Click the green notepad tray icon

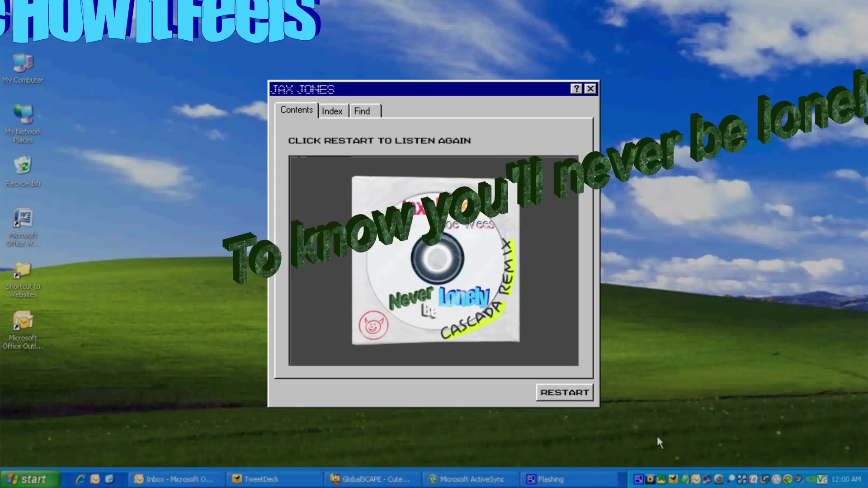click(684, 479)
